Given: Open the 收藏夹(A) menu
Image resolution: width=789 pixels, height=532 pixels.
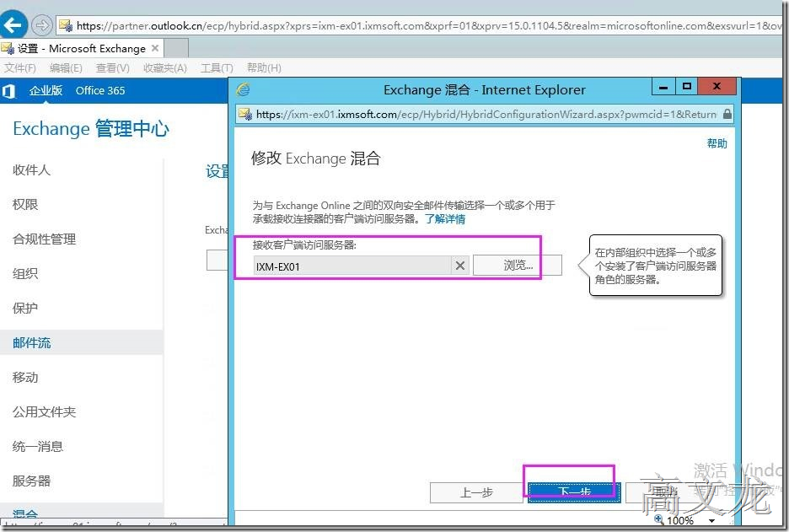Looking at the screenshot, I should 165,68.
